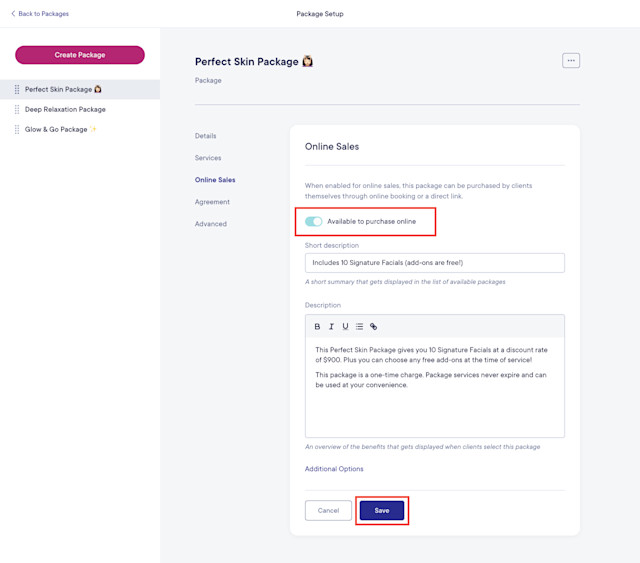
Task: Insert a hyperlink in description editor
Action: click(373, 326)
